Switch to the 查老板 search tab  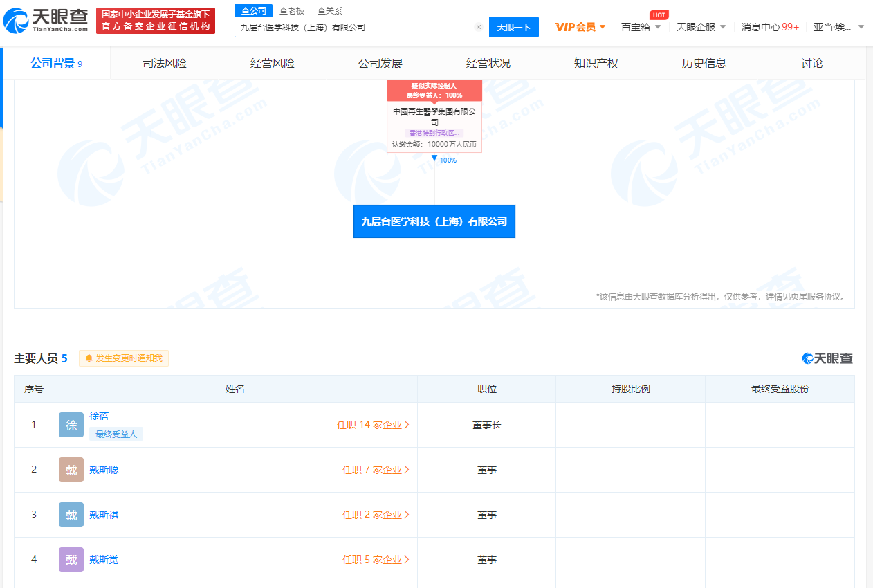pyautogui.click(x=291, y=10)
